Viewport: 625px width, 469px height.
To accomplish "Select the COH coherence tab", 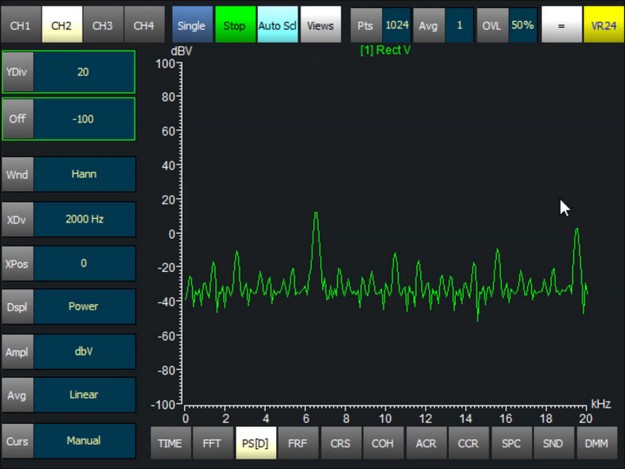I will pos(383,442).
